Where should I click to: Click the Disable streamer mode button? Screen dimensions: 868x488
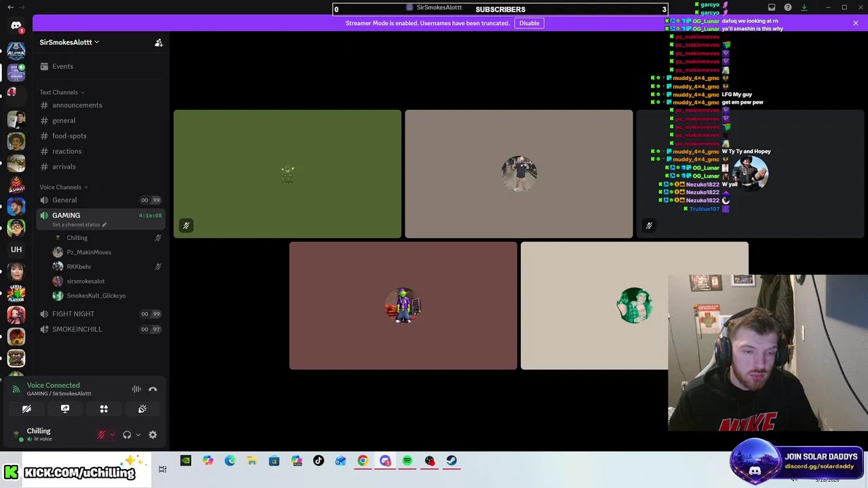coord(529,23)
